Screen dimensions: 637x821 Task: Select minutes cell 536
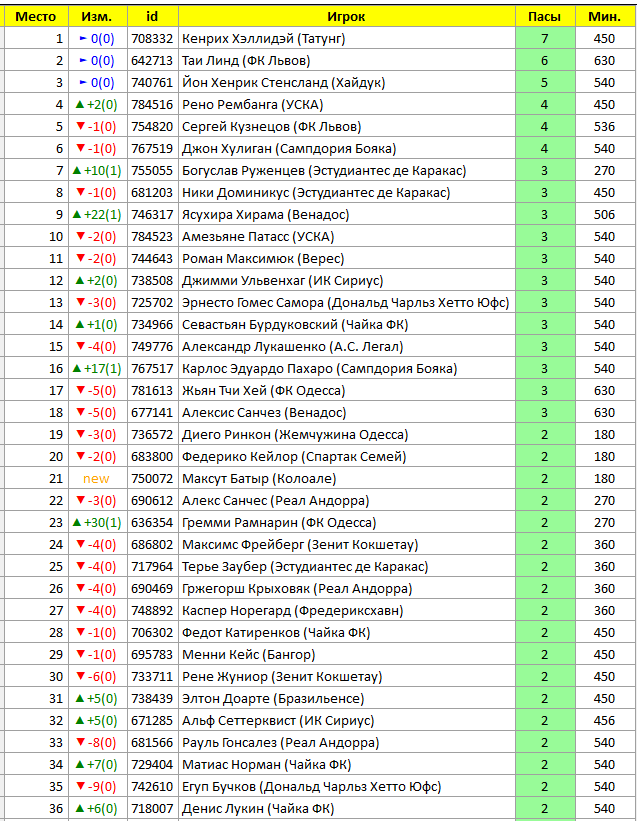click(605, 127)
